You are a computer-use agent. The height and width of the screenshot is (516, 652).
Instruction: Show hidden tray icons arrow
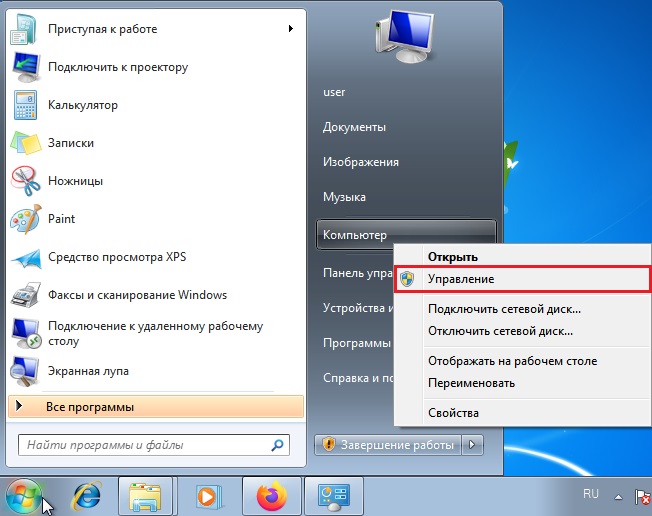(618, 497)
